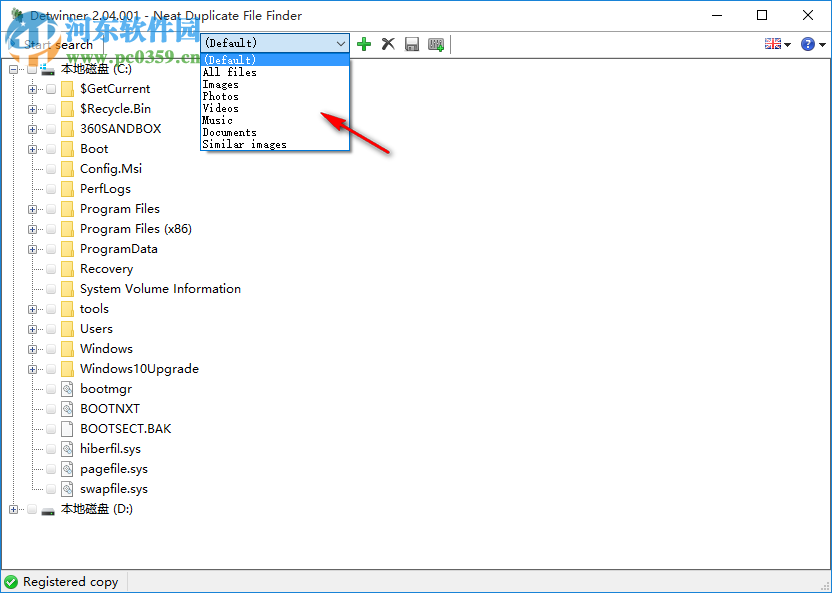The height and width of the screenshot is (593, 832).
Task: Tick the 360SANDBOX folder checkbox
Action: click(x=51, y=129)
